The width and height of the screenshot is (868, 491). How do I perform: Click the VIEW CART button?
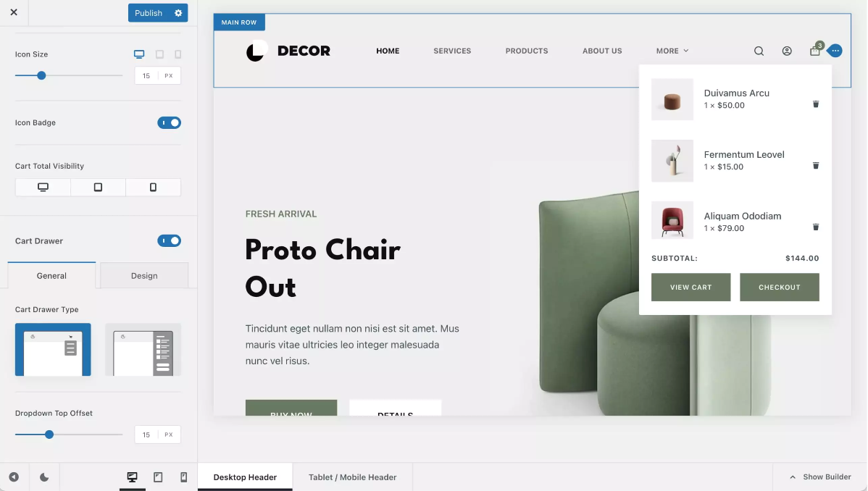coord(691,288)
